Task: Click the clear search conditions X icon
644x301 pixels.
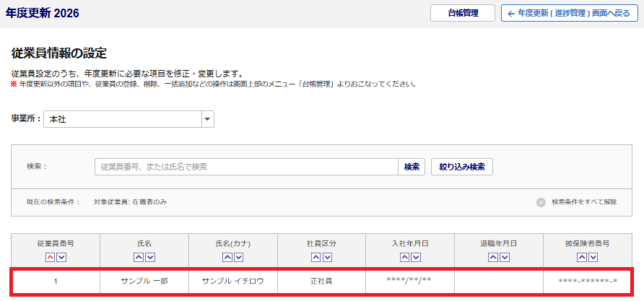Action: pos(541,202)
